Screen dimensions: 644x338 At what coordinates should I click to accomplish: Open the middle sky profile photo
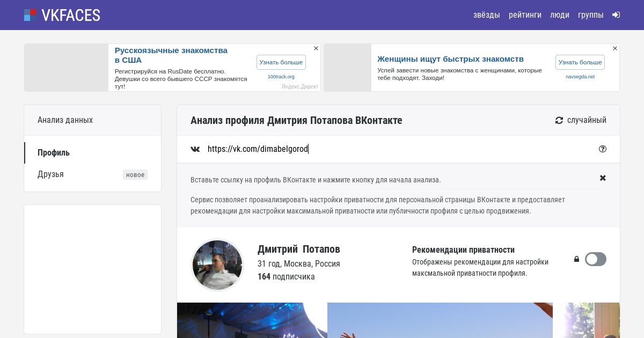pos(440,320)
